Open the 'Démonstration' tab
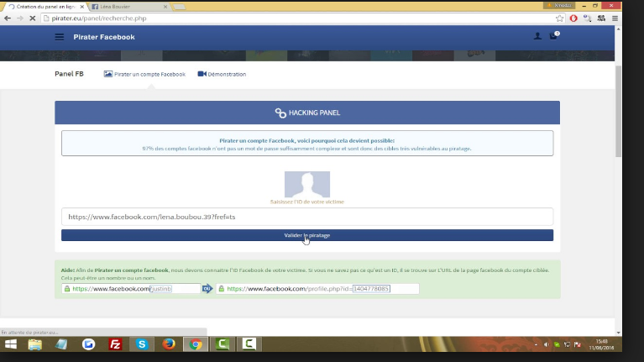The width and height of the screenshot is (644, 362). (222, 74)
